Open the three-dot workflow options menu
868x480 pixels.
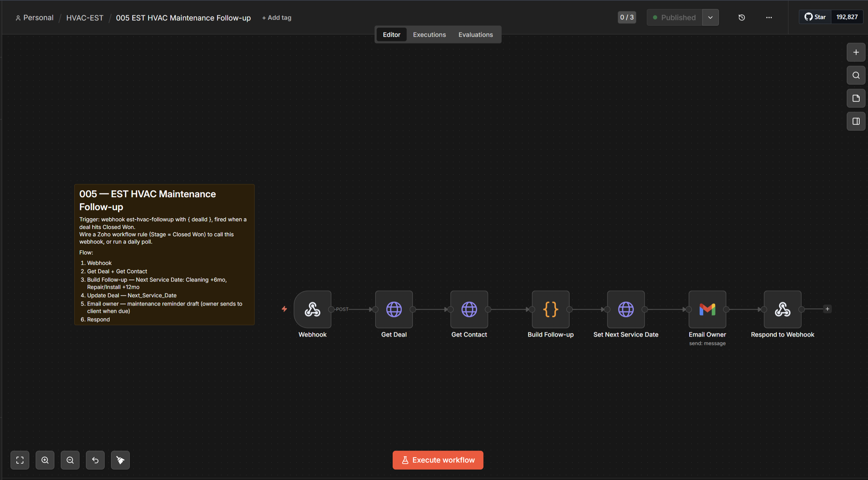(x=769, y=17)
